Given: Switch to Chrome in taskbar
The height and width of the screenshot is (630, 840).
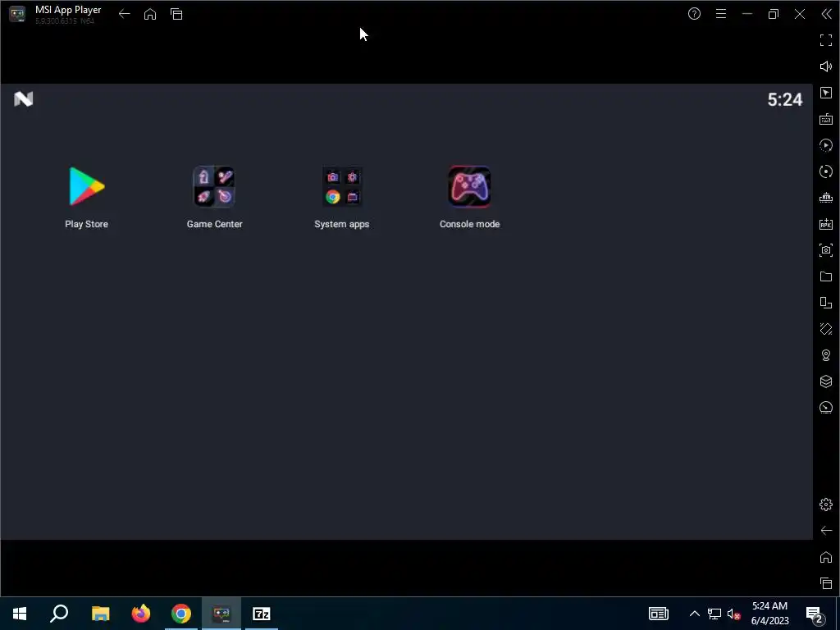Looking at the screenshot, I should (181, 614).
